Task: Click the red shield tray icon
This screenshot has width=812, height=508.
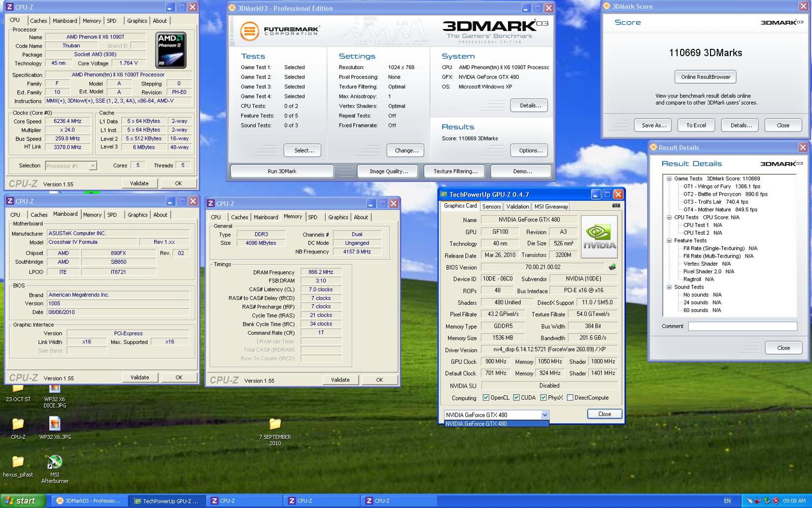Action: (775, 501)
